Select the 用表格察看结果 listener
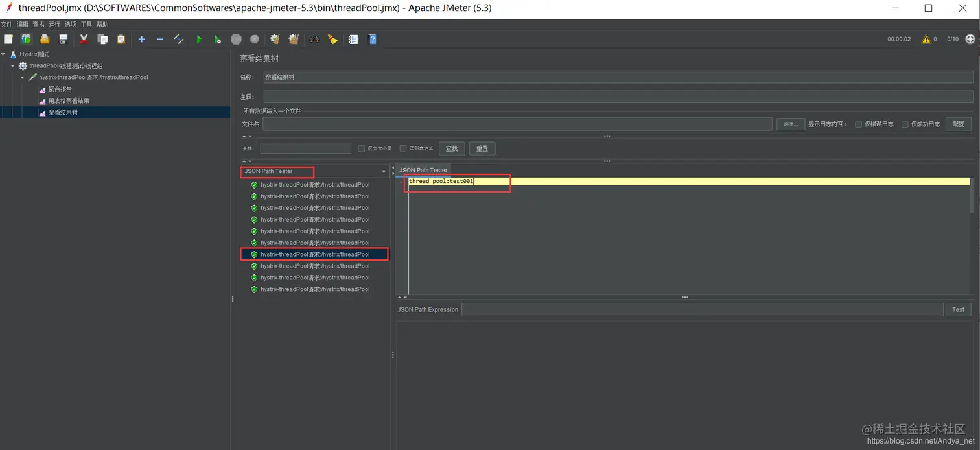980x450 pixels. [x=69, y=101]
